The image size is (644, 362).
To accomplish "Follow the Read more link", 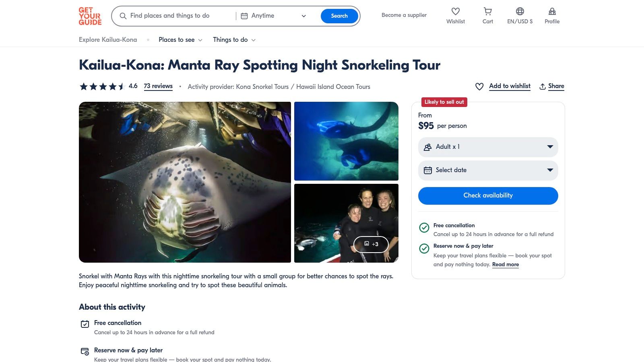I will click(505, 265).
